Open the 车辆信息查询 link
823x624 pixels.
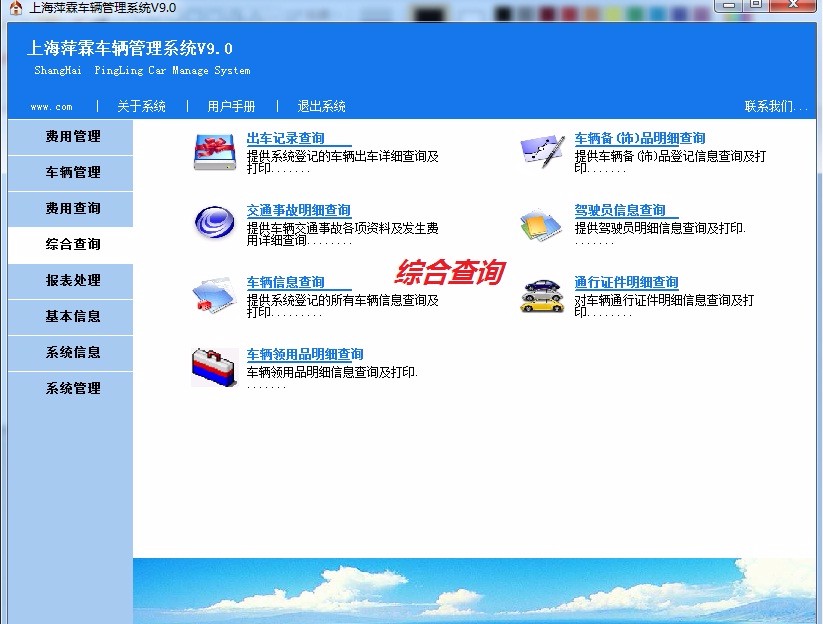(x=287, y=281)
